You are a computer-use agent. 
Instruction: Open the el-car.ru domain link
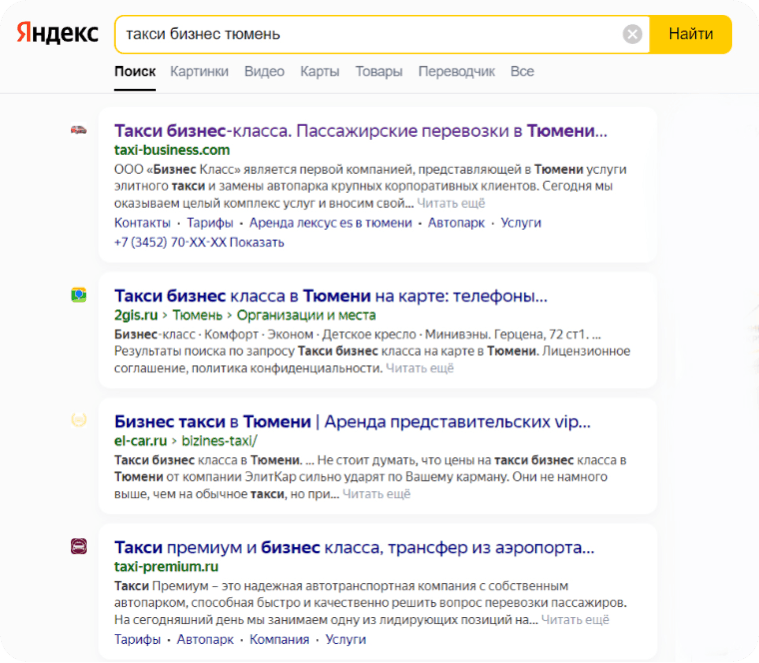(140, 441)
